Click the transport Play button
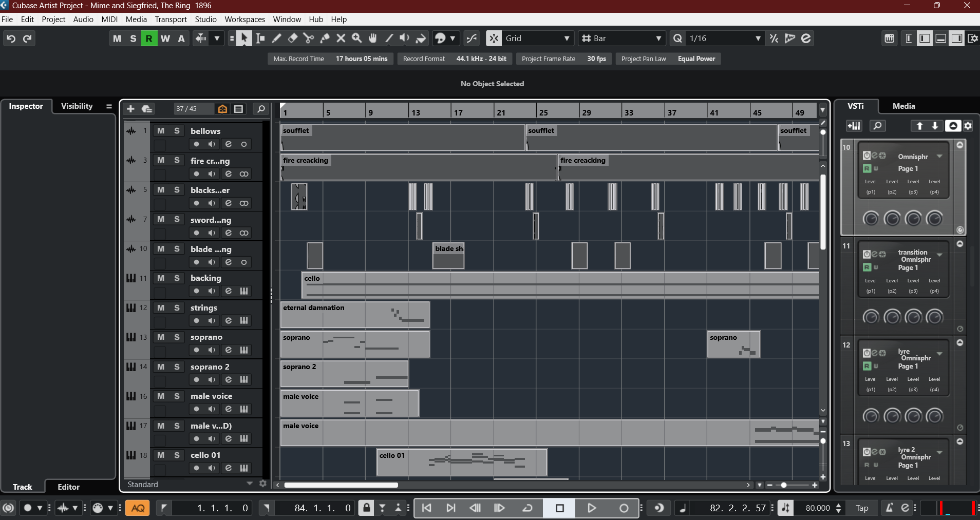Image resolution: width=980 pixels, height=520 pixels. point(591,508)
